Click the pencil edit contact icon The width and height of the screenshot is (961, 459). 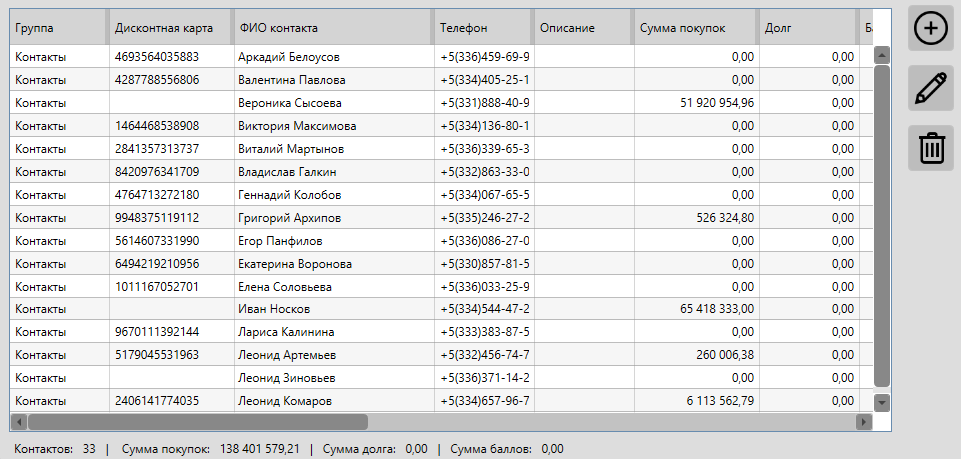coord(931,88)
